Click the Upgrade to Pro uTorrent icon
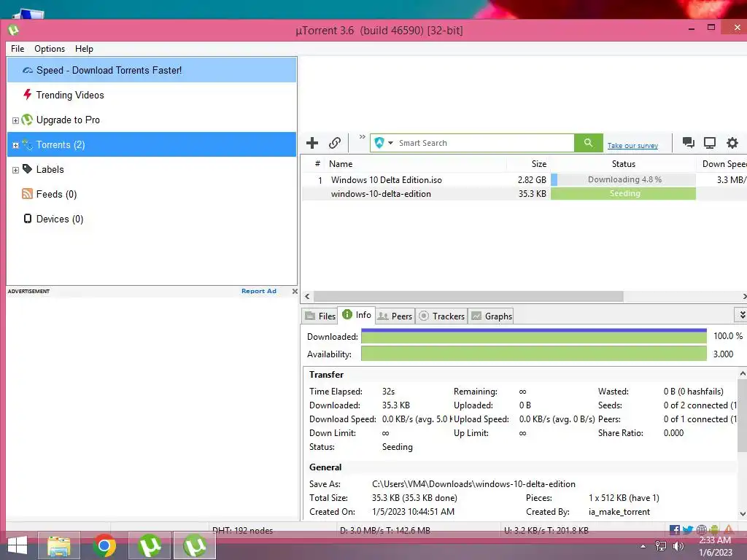 27,120
